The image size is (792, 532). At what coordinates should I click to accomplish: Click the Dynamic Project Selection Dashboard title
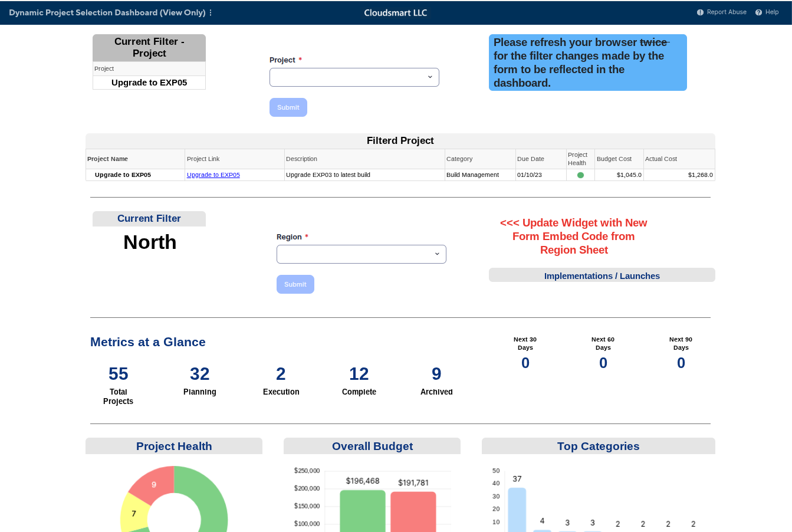point(107,12)
